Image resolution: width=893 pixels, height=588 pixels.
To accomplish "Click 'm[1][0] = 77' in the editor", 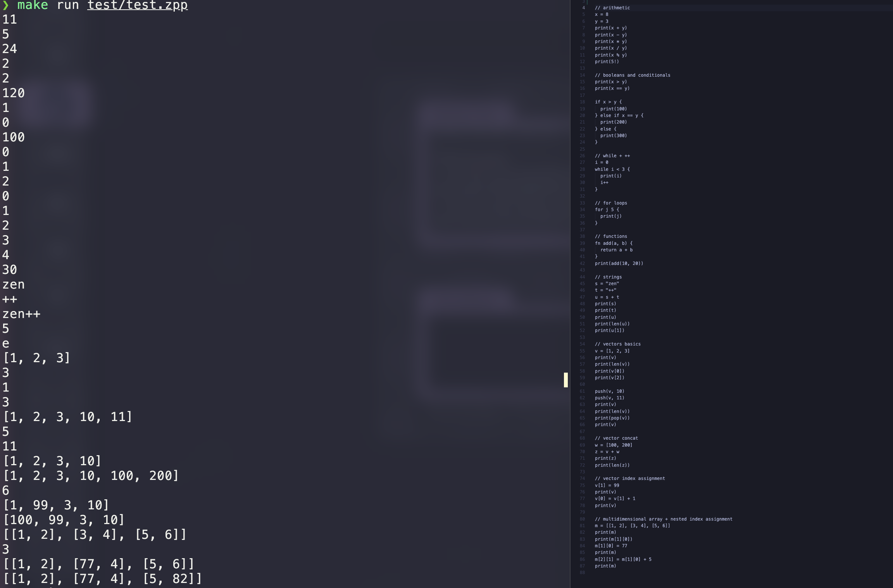I will 611,546.
